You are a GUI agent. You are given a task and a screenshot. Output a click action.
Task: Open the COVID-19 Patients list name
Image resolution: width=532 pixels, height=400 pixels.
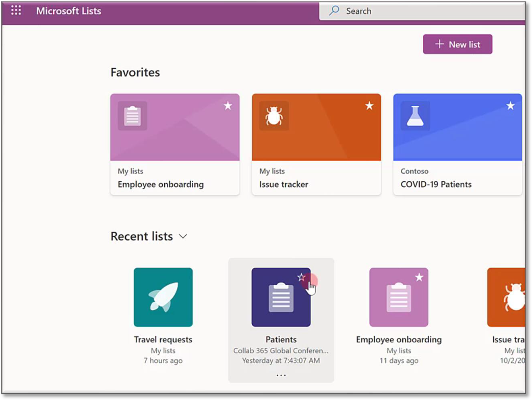pyautogui.click(x=436, y=184)
